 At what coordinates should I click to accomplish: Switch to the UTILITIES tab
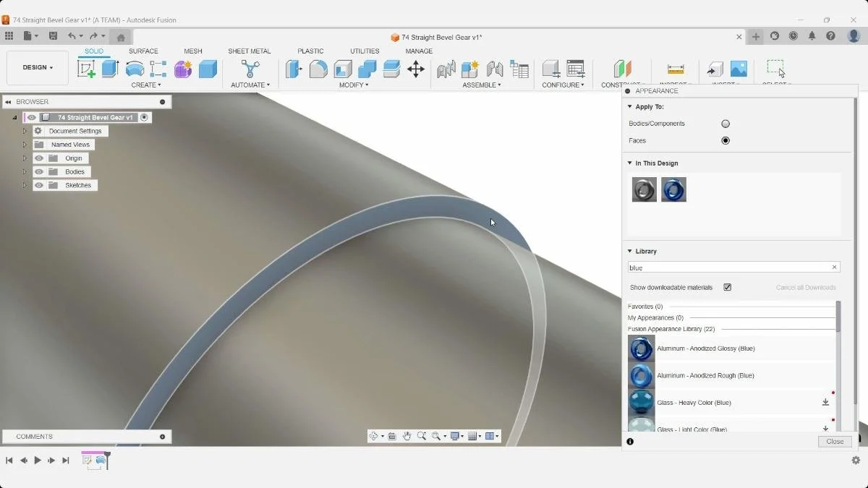click(x=365, y=51)
